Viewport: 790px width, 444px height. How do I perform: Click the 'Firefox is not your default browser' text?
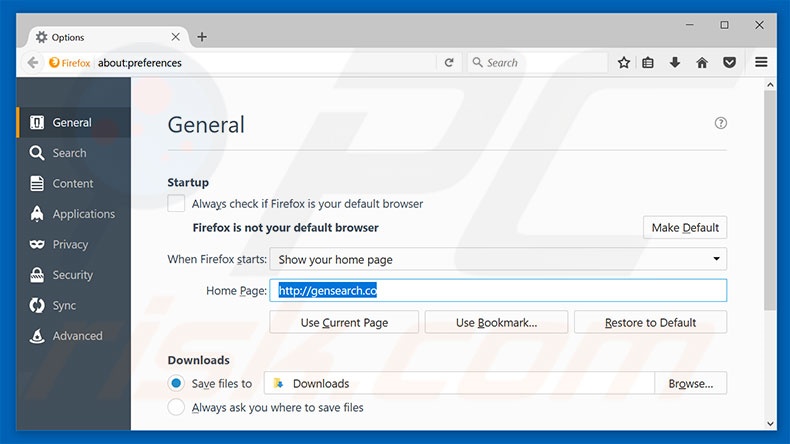pyautogui.click(x=286, y=228)
